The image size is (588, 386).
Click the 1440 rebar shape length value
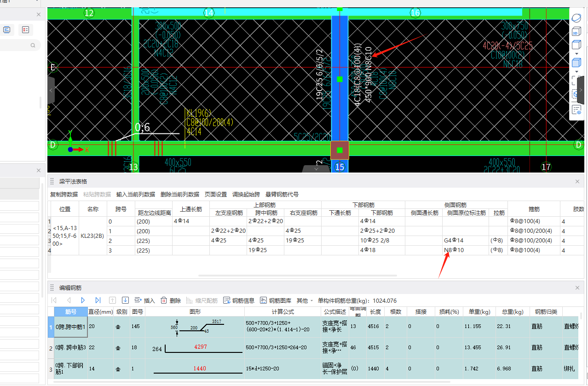[201, 369]
